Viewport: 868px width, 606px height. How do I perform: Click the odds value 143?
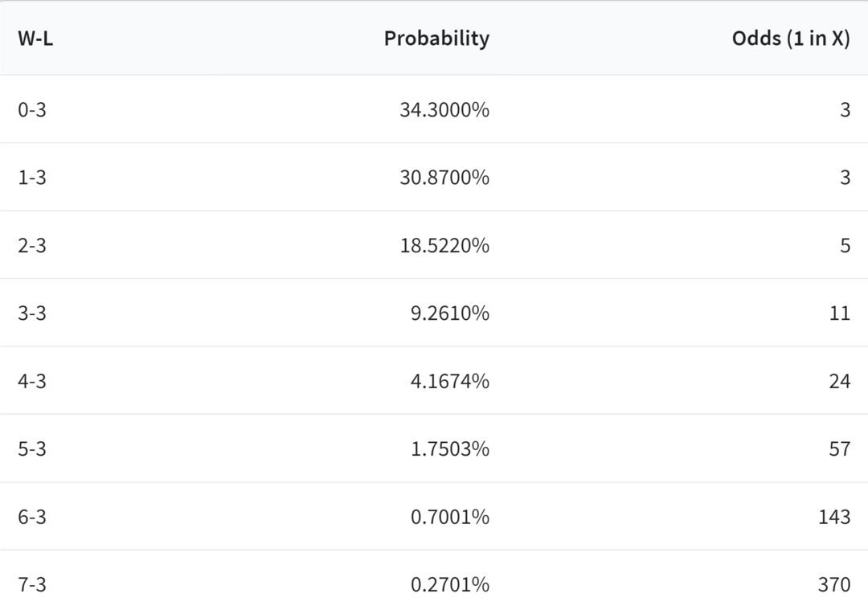834,517
